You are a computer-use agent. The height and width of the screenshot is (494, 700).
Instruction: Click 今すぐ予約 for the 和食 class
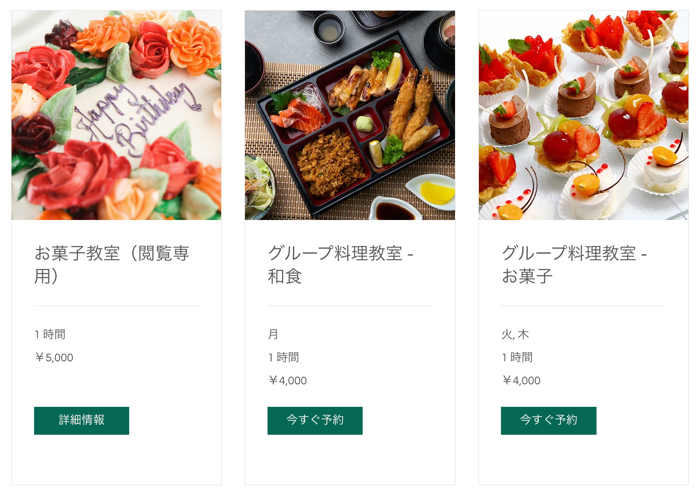(315, 420)
